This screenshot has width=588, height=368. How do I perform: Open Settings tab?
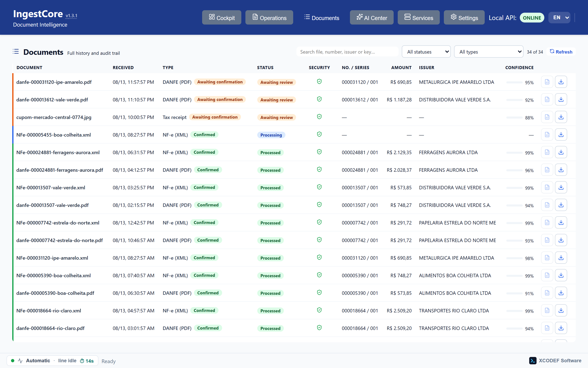coord(464,18)
